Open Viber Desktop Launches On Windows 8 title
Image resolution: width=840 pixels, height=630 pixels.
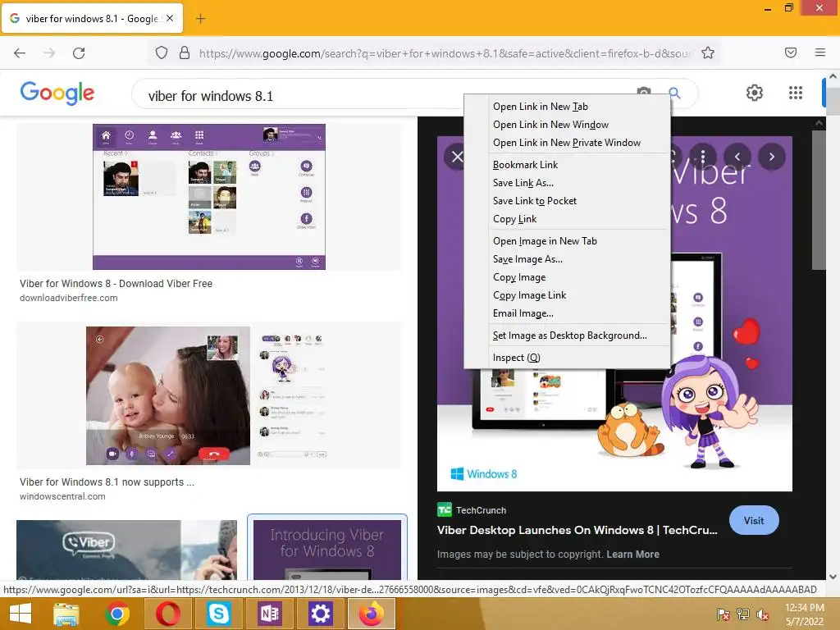(577, 531)
